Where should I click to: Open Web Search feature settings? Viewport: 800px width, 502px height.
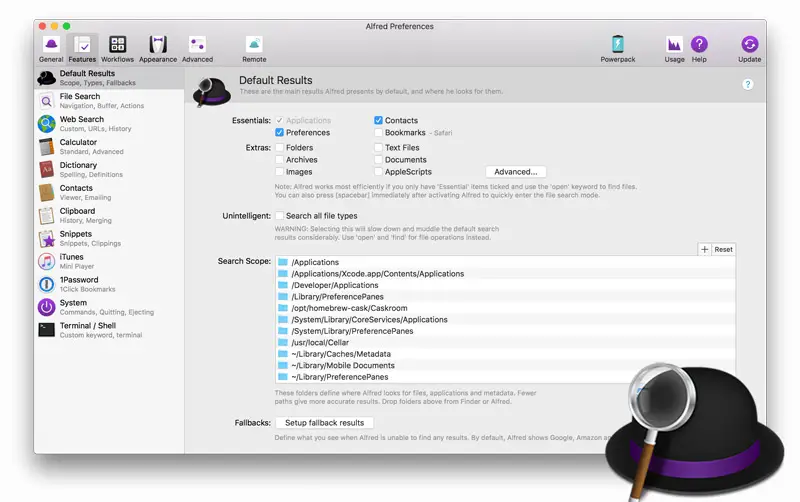click(109, 124)
